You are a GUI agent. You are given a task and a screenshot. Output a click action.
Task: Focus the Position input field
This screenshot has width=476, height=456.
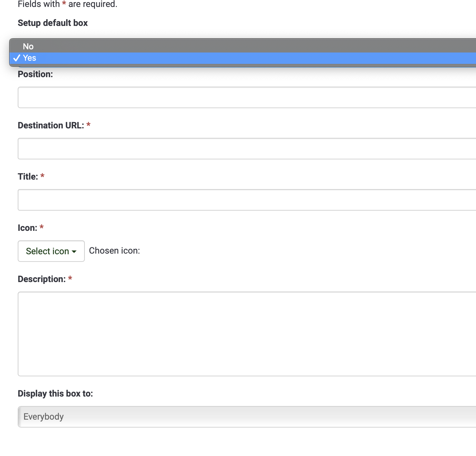(x=247, y=97)
